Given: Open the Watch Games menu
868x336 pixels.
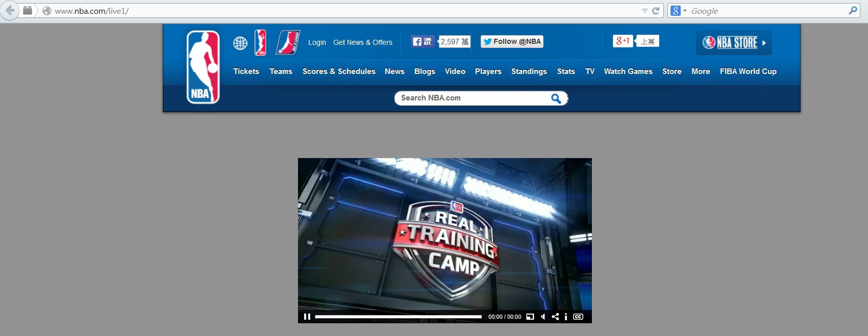Looking at the screenshot, I should [x=628, y=71].
